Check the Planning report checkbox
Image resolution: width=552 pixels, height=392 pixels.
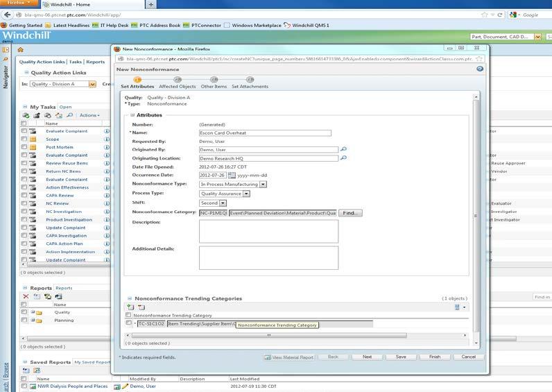click(x=24, y=320)
